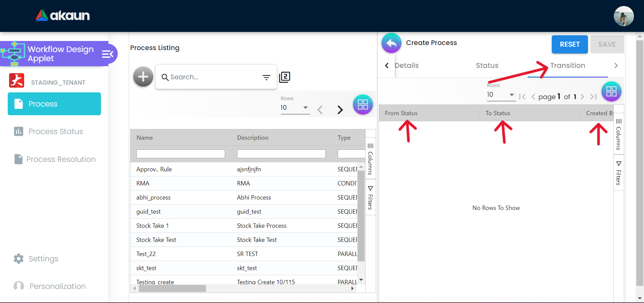
Task: Click the akaun logo
Action: [63, 15]
